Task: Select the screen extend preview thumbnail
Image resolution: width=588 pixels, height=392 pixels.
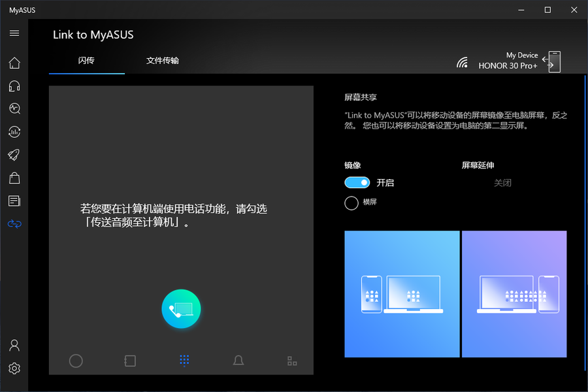Action: (514, 293)
